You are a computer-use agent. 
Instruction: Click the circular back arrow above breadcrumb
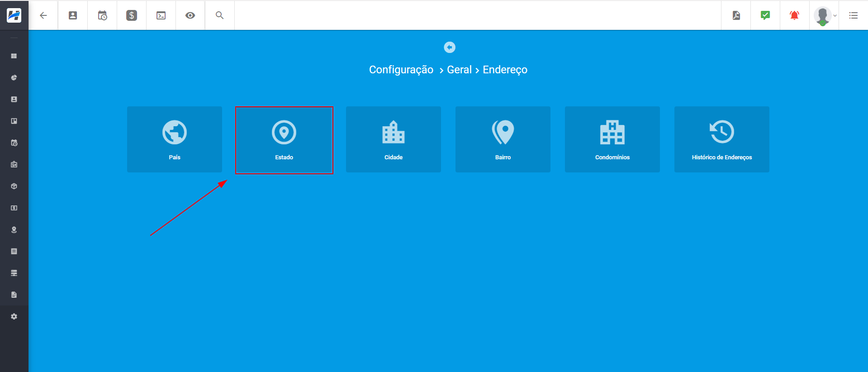450,47
